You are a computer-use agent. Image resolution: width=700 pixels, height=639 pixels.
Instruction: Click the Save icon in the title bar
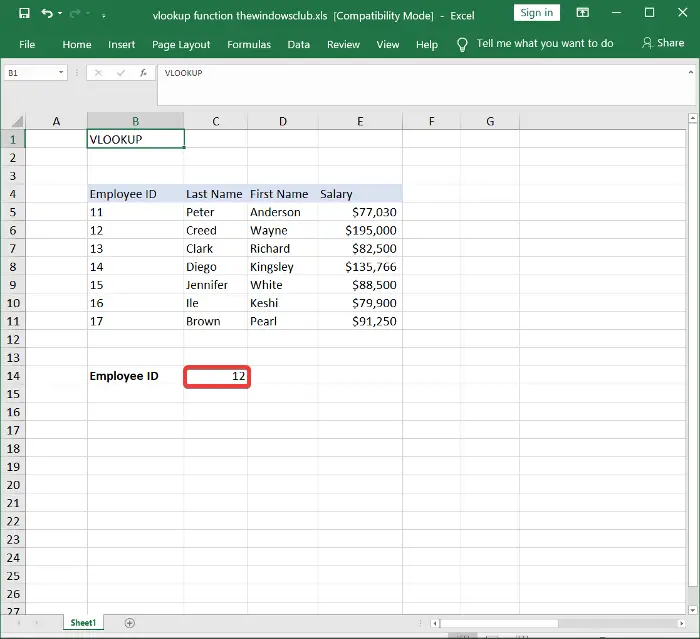click(24, 13)
